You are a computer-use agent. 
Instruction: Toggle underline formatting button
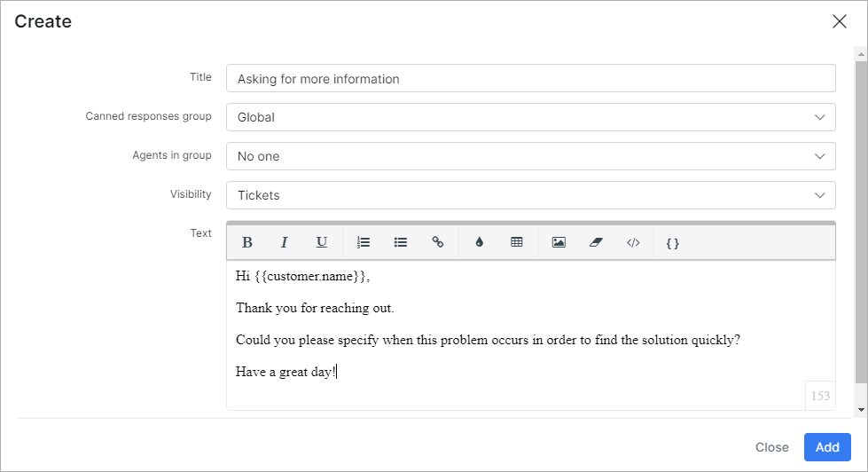[322, 242]
